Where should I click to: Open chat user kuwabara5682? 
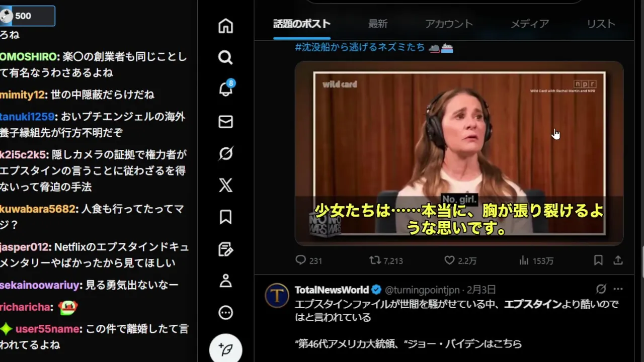[37, 209]
